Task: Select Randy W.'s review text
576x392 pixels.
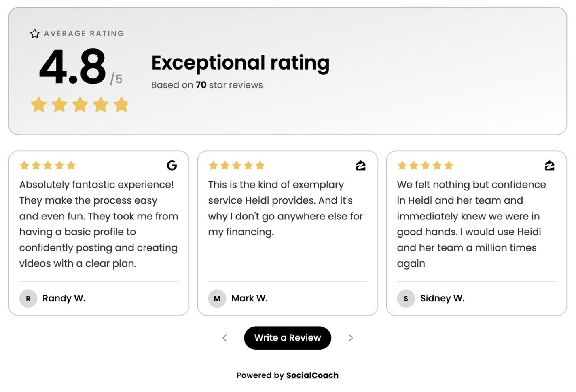Action: [99, 224]
